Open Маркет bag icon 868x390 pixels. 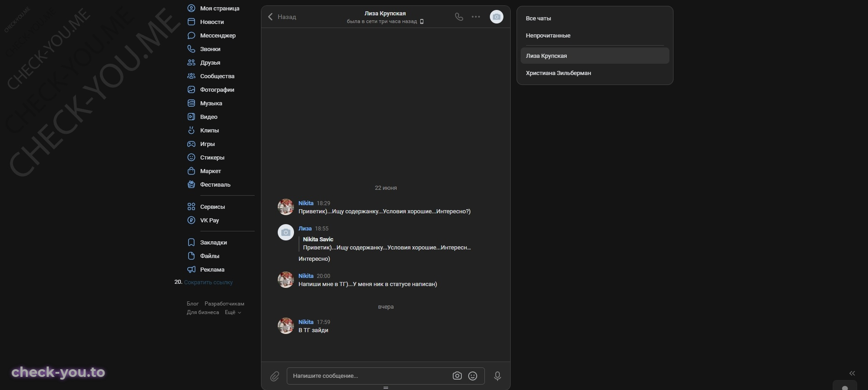(191, 171)
